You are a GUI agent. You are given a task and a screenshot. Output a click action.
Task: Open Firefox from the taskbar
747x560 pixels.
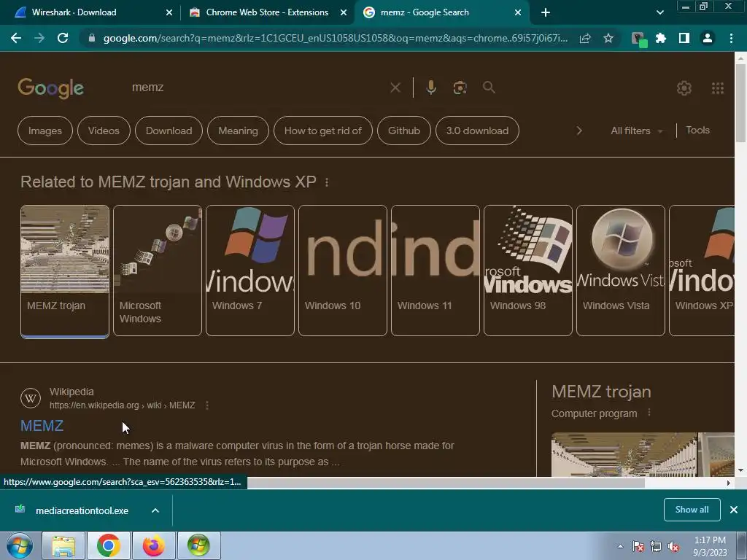click(x=153, y=545)
